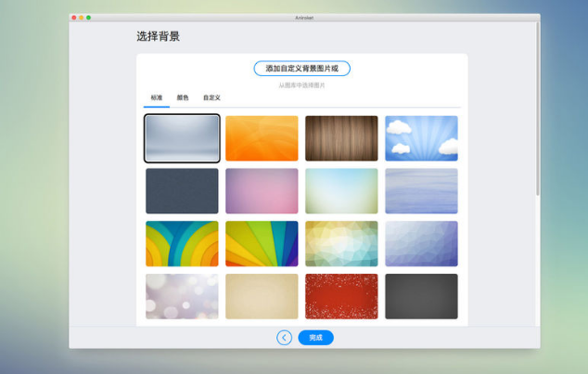
Task: Click the 完成 button
Action: coord(315,338)
